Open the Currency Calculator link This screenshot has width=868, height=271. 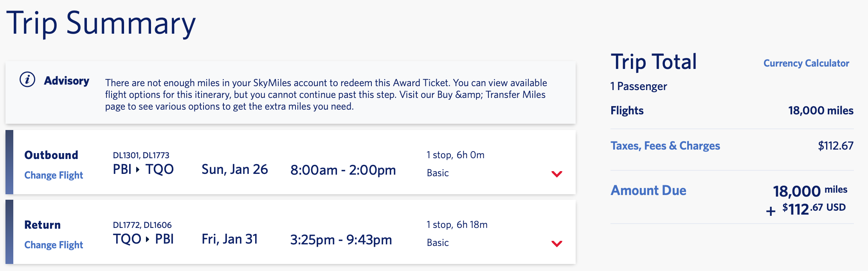point(806,63)
